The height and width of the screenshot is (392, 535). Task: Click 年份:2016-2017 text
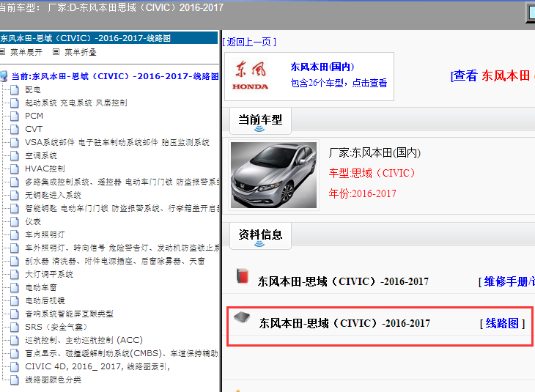(362, 193)
